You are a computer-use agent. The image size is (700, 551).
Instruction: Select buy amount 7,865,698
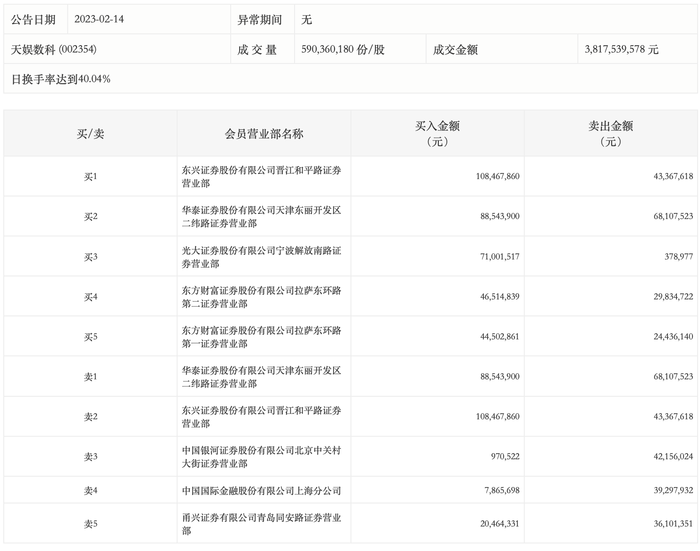coord(502,490)
